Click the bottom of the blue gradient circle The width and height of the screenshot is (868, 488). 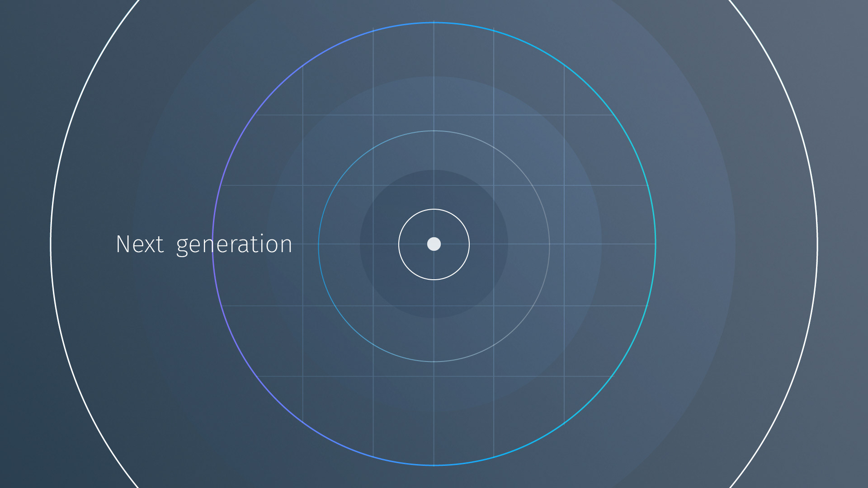tap(434, 465)
